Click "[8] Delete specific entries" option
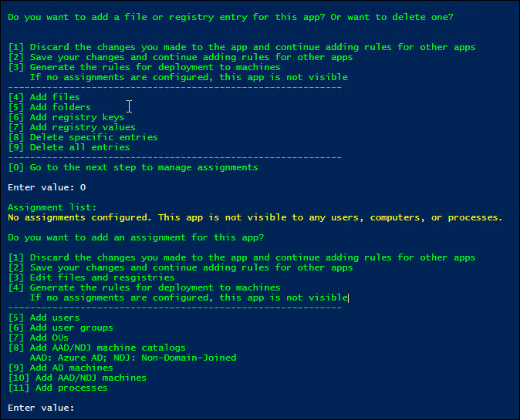This screenshot has width=520, height=420. (x=83, y=138)
